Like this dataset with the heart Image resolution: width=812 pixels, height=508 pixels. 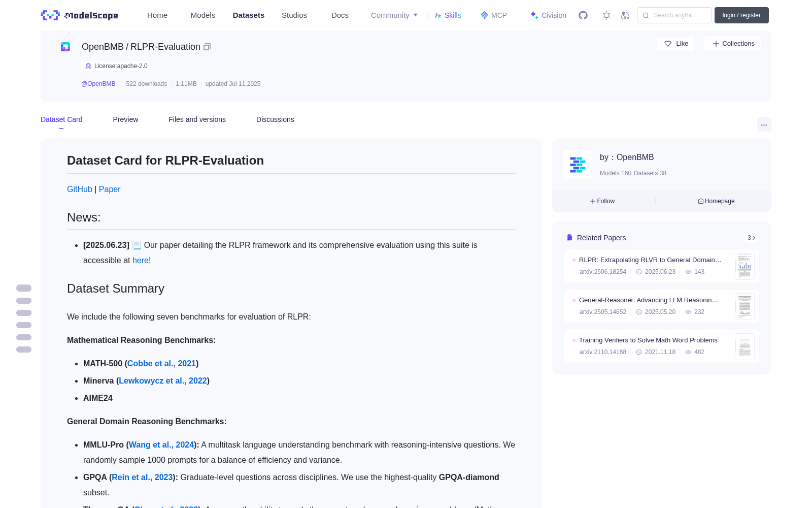pos(676,44)
